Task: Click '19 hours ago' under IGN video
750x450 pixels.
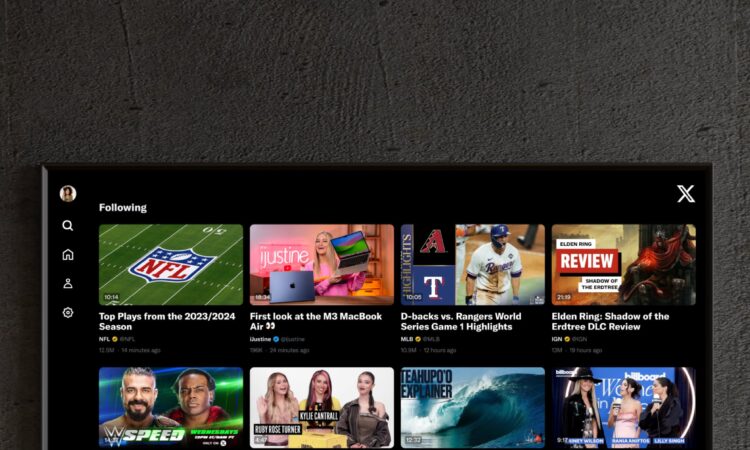Action: click(x=585, y=350)
